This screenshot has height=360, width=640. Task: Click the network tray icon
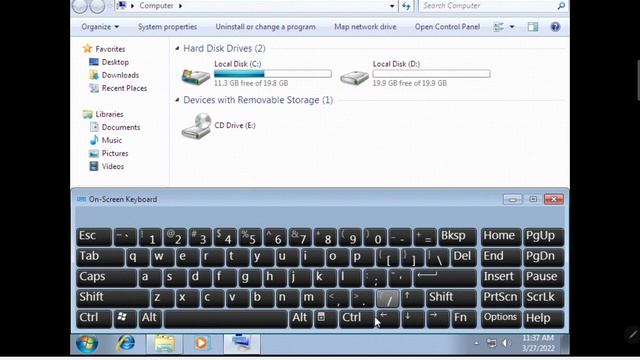point(491,343)
